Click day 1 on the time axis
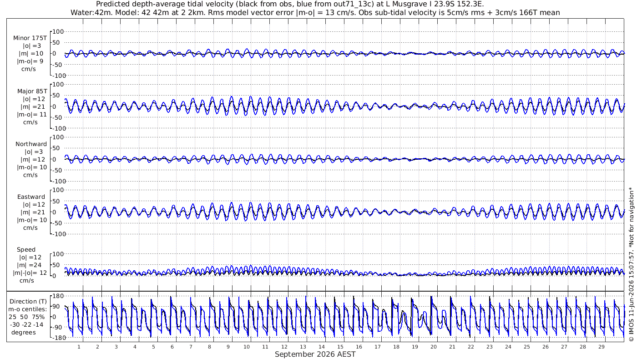Screen dimensions: 637x364 pyautogui.click(x=79, y=346)
